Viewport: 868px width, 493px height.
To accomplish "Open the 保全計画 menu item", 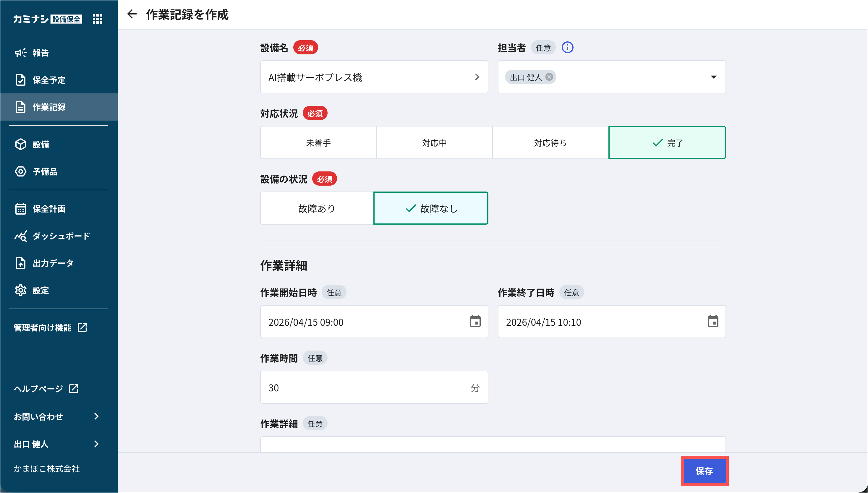I will pyautogui.click(x=49, y=209).
